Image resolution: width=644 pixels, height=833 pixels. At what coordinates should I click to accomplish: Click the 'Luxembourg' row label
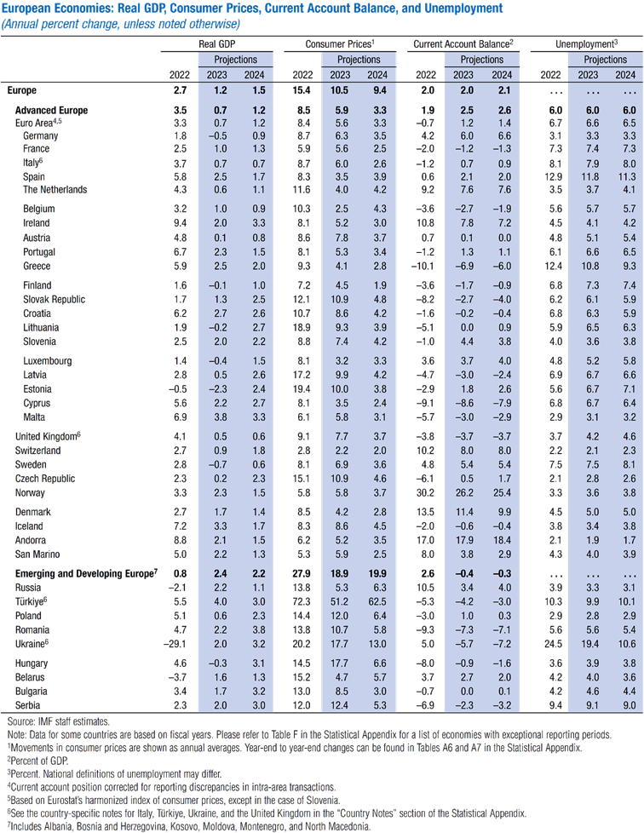tap(48, 361)
